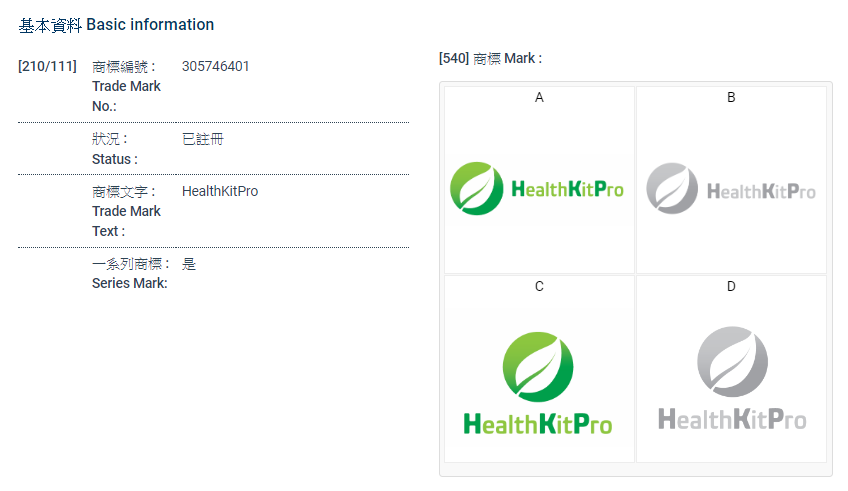The image size is (848, 491).
Task: Click the green HealthKitPro wordmark in mark A
Action: pyautogui.click(x=567, y=189)
